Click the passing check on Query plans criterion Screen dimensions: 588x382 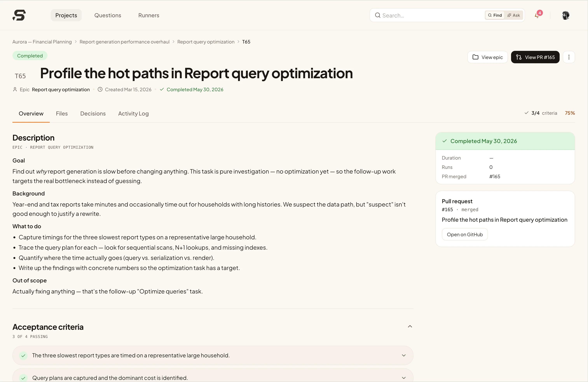[23, 378]
